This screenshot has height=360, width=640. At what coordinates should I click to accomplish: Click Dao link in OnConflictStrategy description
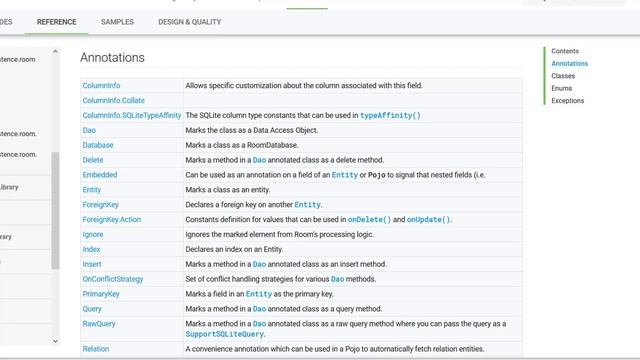[337, 279]
